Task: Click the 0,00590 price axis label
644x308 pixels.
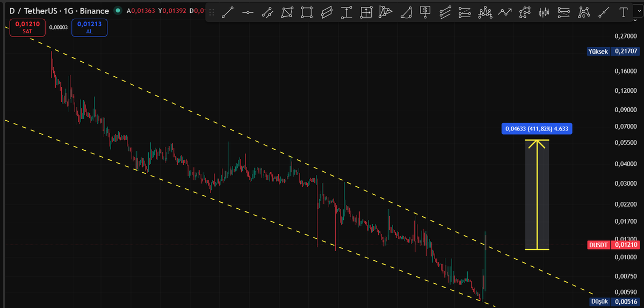Action: [626, 292]
